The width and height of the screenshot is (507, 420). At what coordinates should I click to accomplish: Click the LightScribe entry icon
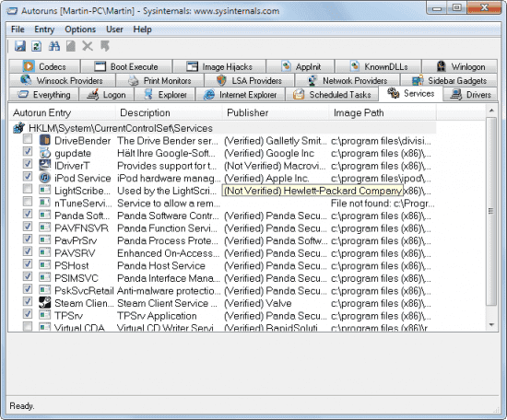click(x=45, y=190)
